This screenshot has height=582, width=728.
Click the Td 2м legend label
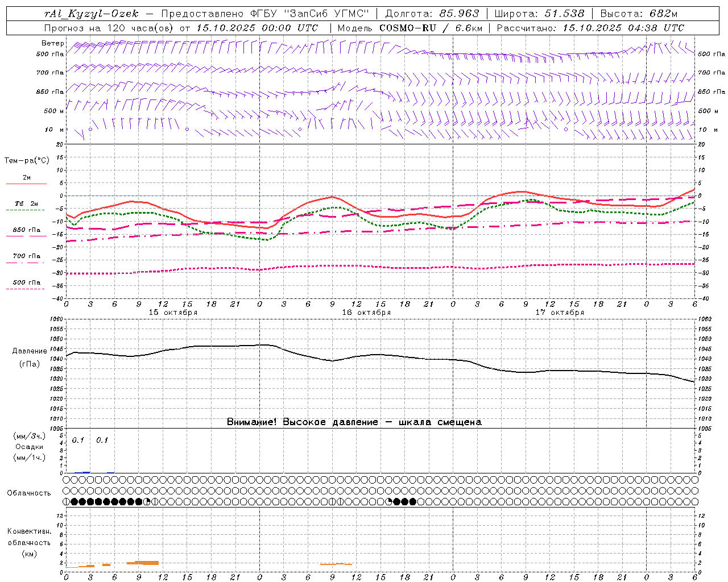[x=27, y=203]
